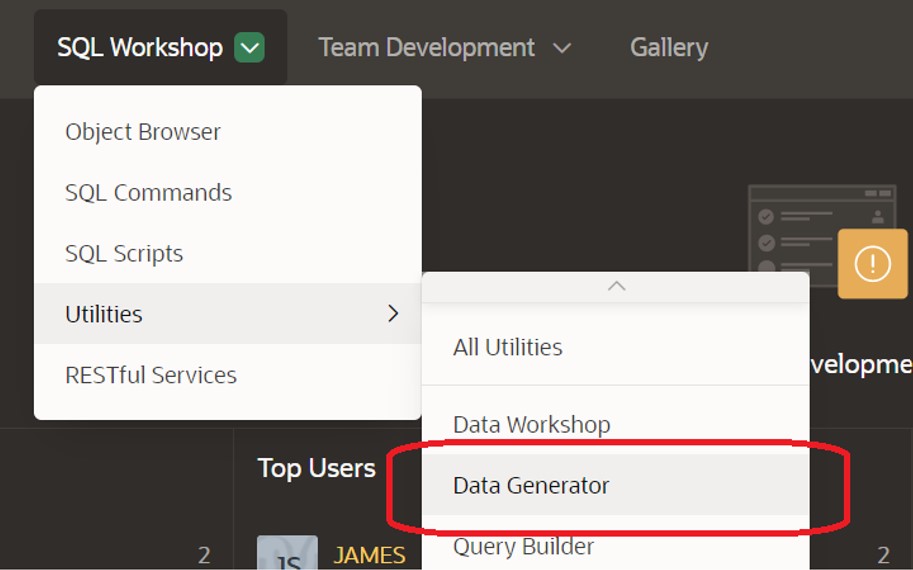Choose SQL Scripts in the menu
Screen dimensions: 913x570
tap(124, 254)
